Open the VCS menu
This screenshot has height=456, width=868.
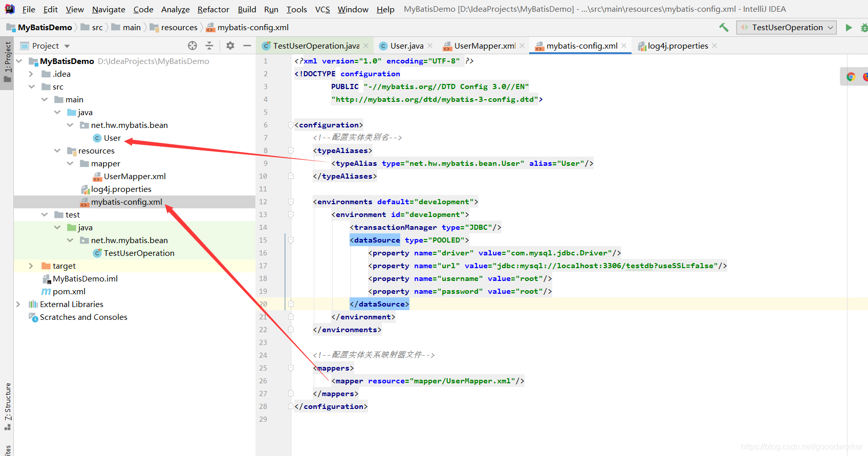click(x=322, y=9)
